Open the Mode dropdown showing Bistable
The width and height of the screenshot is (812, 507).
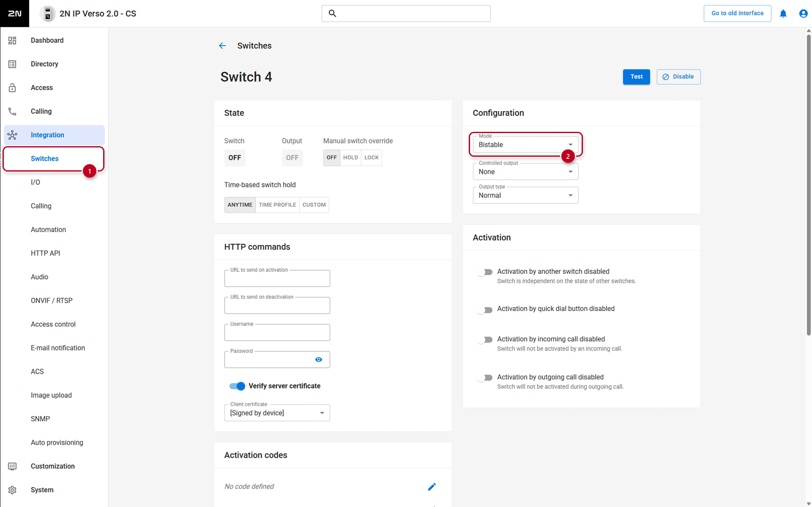coord(525,144)
